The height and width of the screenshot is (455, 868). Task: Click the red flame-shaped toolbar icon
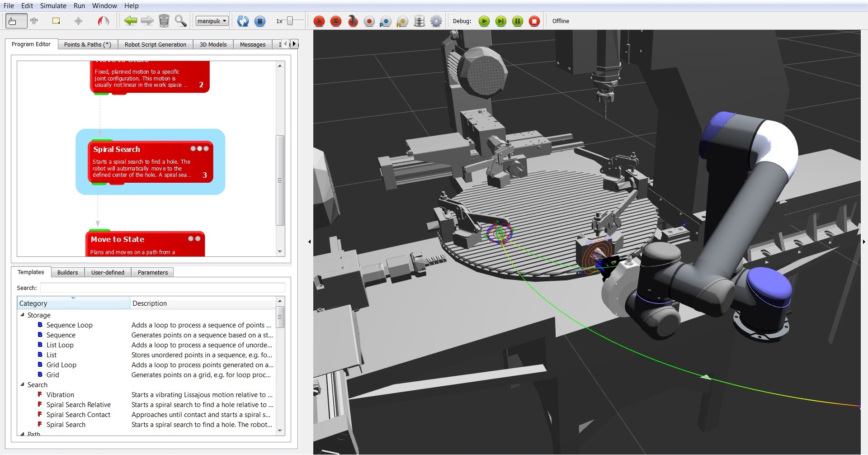coord(103,21)
